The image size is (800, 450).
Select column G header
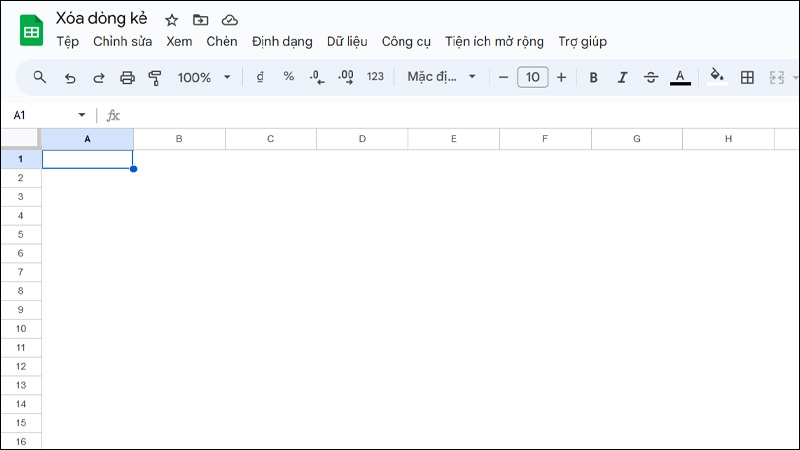[x=637, y=139]
